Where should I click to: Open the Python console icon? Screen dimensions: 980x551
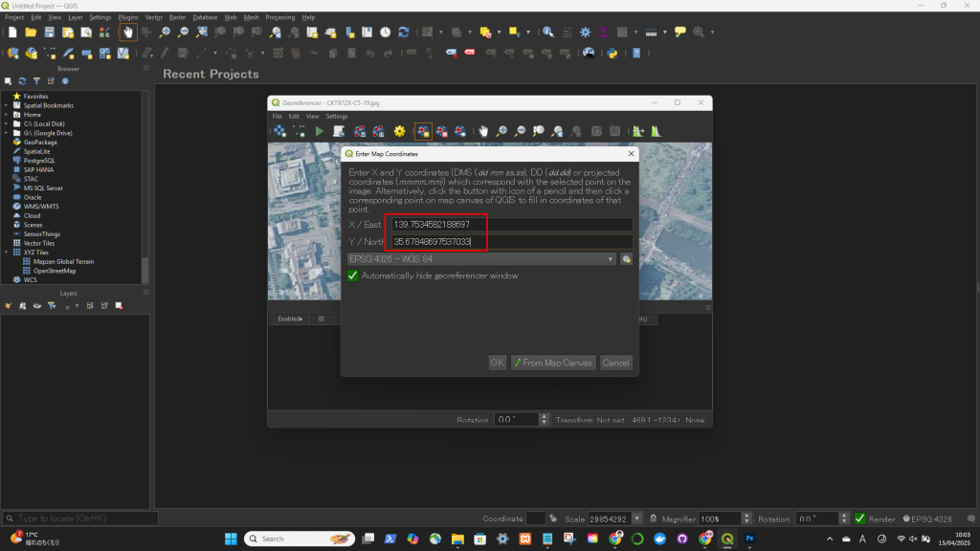[612, 53]
